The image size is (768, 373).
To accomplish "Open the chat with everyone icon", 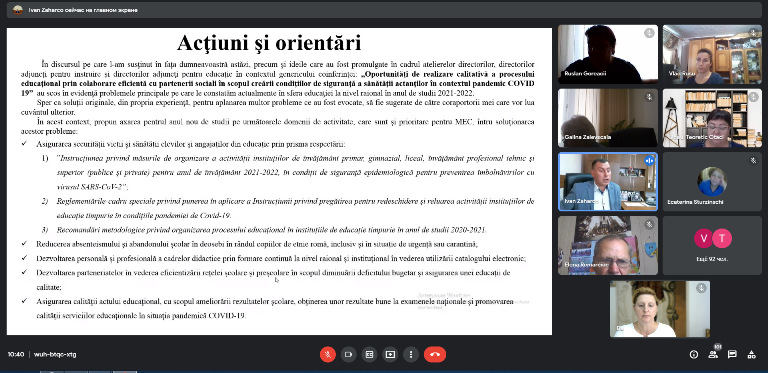I will [732, 355].
